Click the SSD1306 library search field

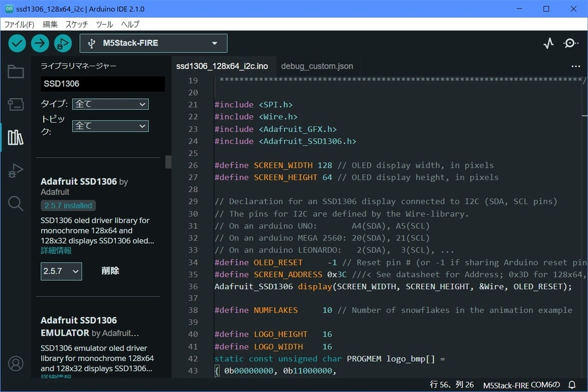pos(102,84)
